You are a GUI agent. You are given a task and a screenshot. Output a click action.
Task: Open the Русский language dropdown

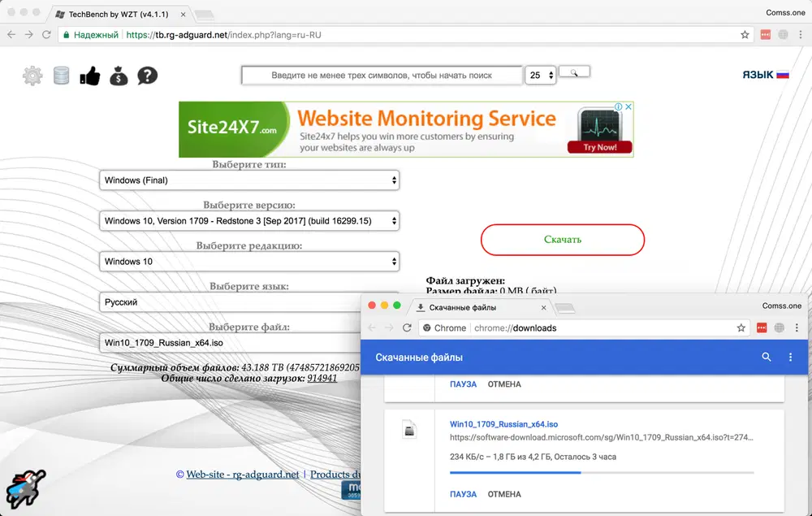click(x=230, y=302)
